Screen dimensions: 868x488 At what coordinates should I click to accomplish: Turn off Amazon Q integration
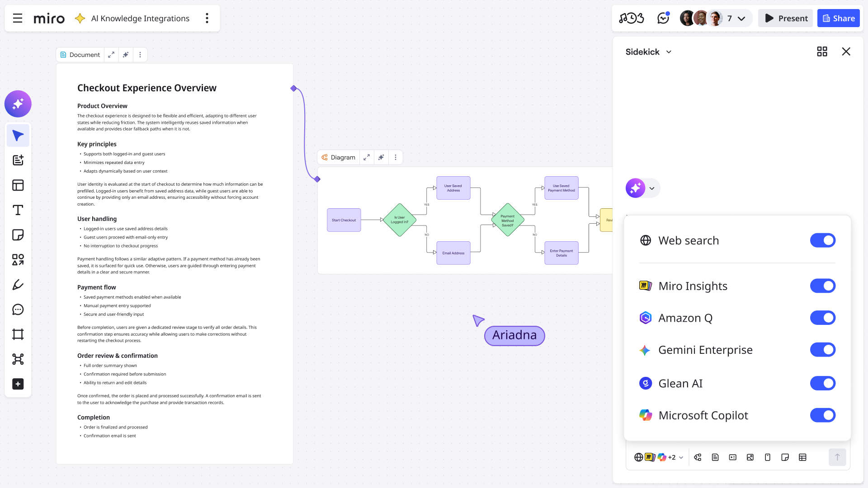[x=823, y=318]
